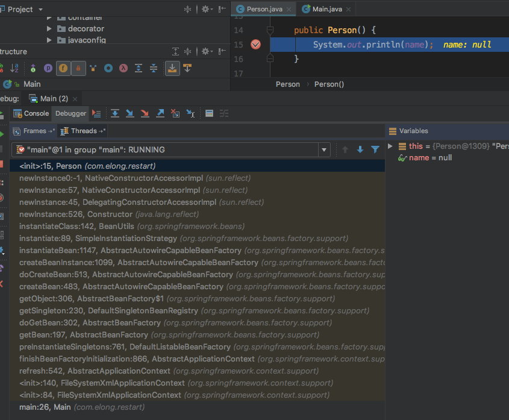Image resolution: width=509 pixels, height=420 pixels.
Task: Click the Run to Cursor icon
Action: 190,113
